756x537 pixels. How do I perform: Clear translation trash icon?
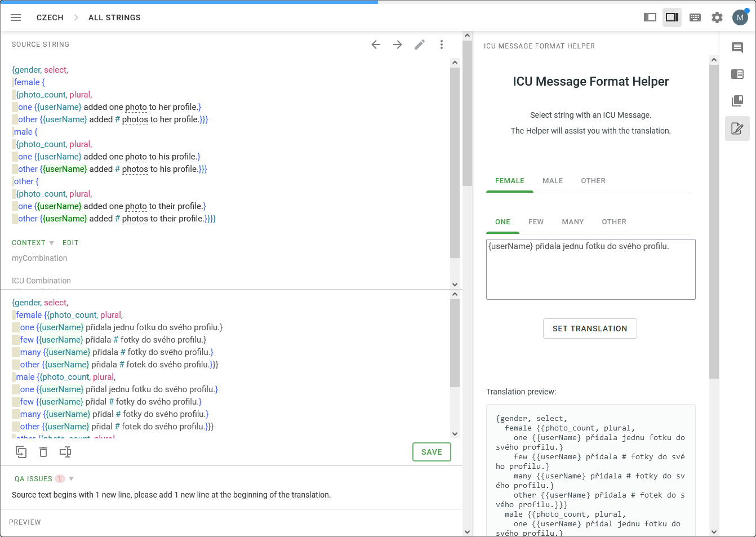tap(43, 452)
